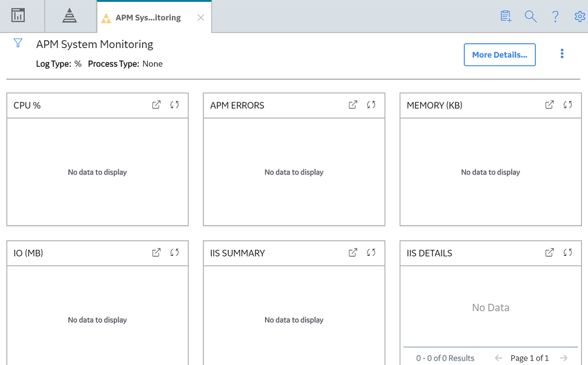Click the APM System Monitoring heading
The width and height of the screenshot is (588, 365).
pos(94,44)
